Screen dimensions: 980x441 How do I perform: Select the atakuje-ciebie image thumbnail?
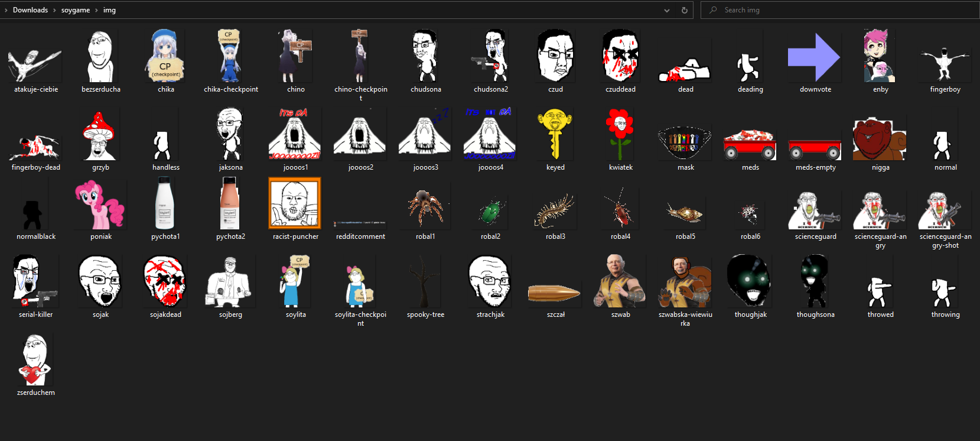35,65
